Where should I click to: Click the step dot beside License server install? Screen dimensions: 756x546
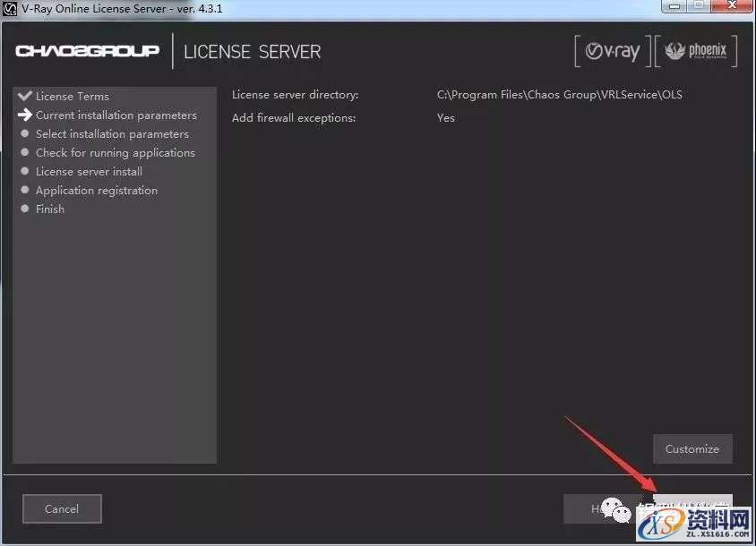pos(23,171)
